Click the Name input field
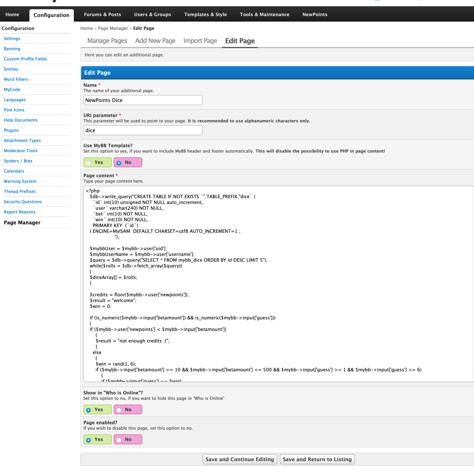The image size is (474, 476). pyautogui.click(x=143, y=100)
